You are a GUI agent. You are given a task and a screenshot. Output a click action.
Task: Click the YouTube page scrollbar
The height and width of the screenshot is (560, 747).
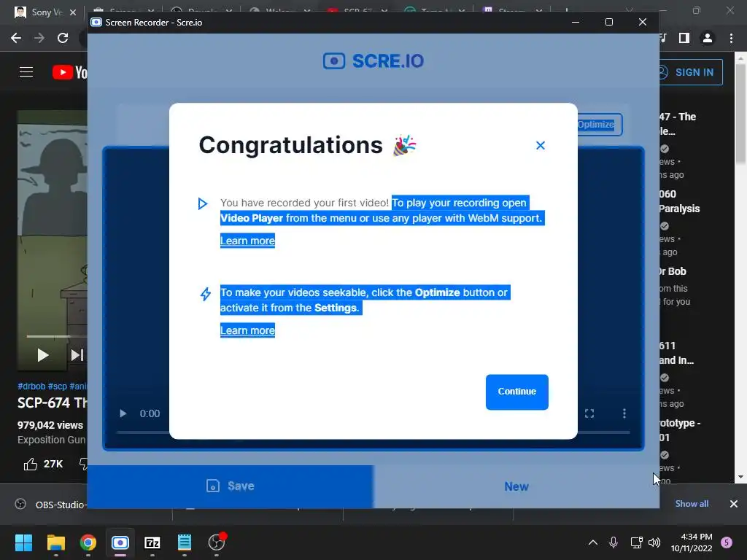click(x=740, y=114)
